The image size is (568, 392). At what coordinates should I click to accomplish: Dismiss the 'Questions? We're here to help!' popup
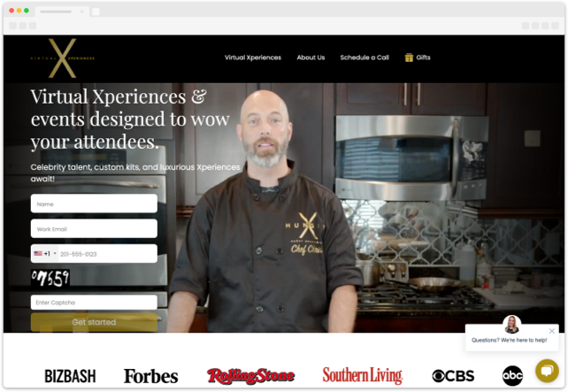(x=552, y=331)
